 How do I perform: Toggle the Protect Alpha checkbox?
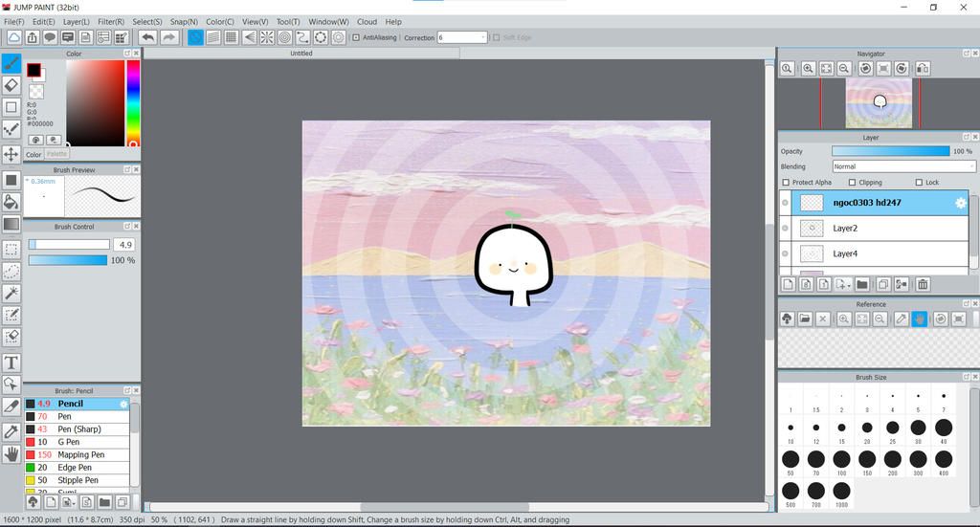[787, 183]
